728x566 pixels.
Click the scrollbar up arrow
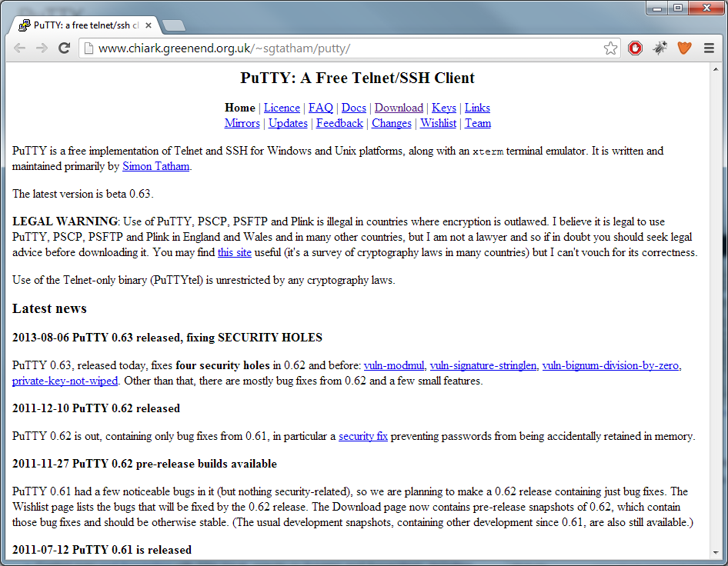point(716,69)
